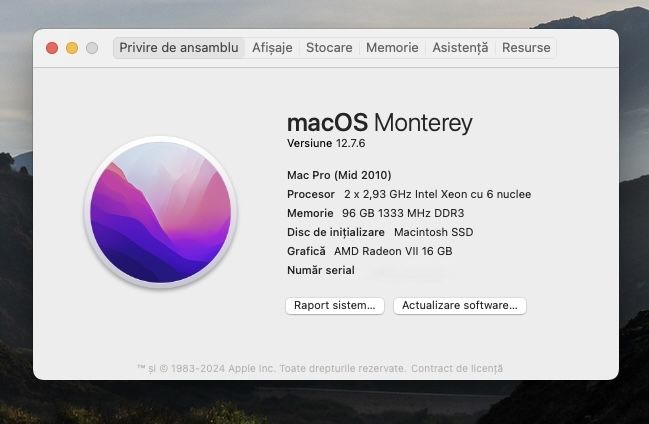The height and width of the screenshot is (424, 649).
Task: Click the disabled gray zoom button
Action: pos(92,48)
